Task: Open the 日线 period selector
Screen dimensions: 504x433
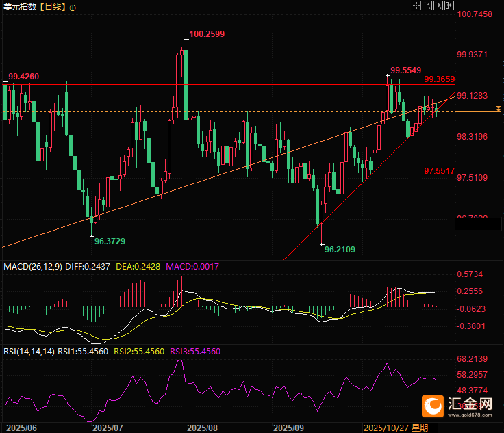Action: pyautogui.click(x=51, y=7)
